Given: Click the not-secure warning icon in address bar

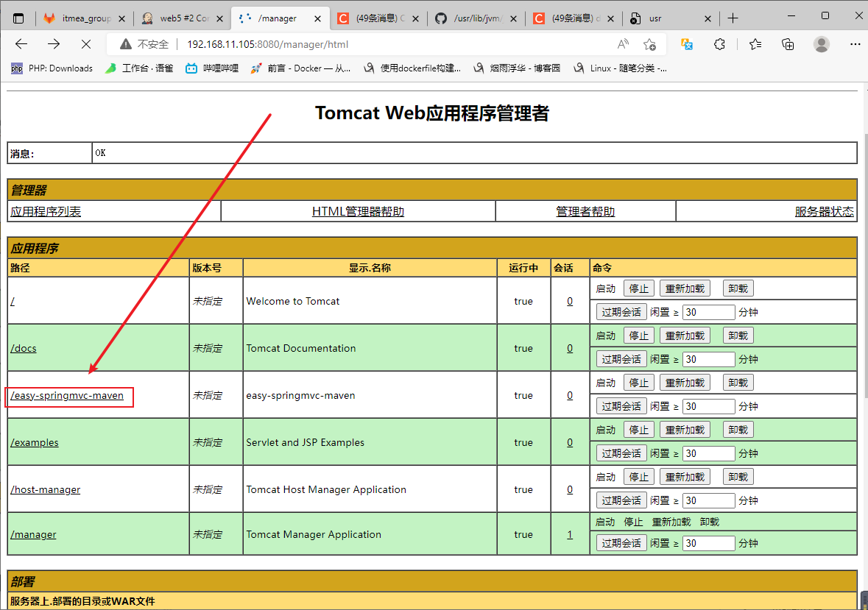Looking at the screenshot, I should coord(126,44).
